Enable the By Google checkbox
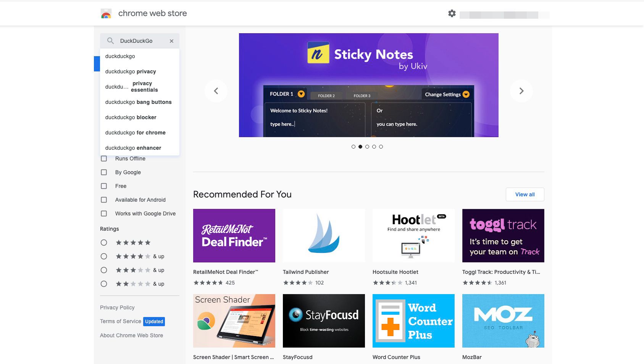 click(x=104, y=172)
